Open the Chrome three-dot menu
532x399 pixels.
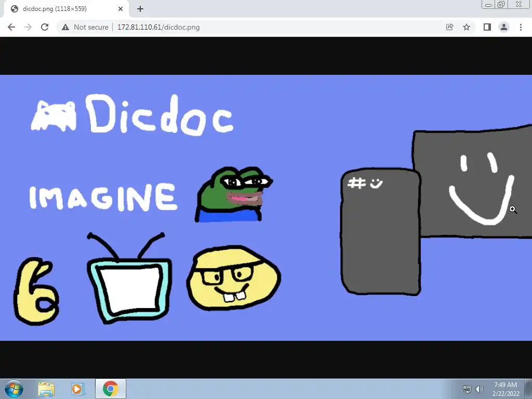(521, 27)
